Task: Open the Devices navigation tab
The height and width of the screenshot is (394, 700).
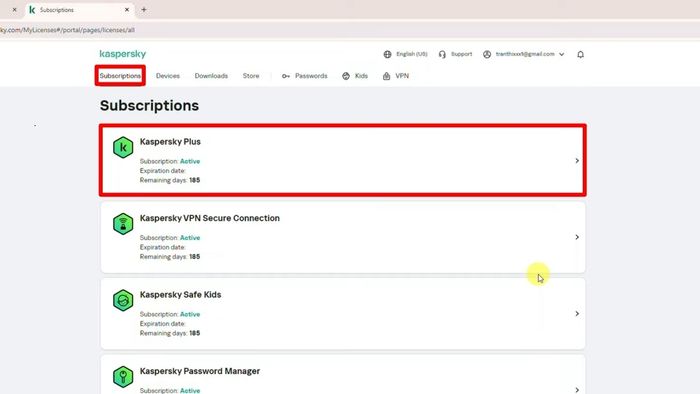Action: (168, 76)
